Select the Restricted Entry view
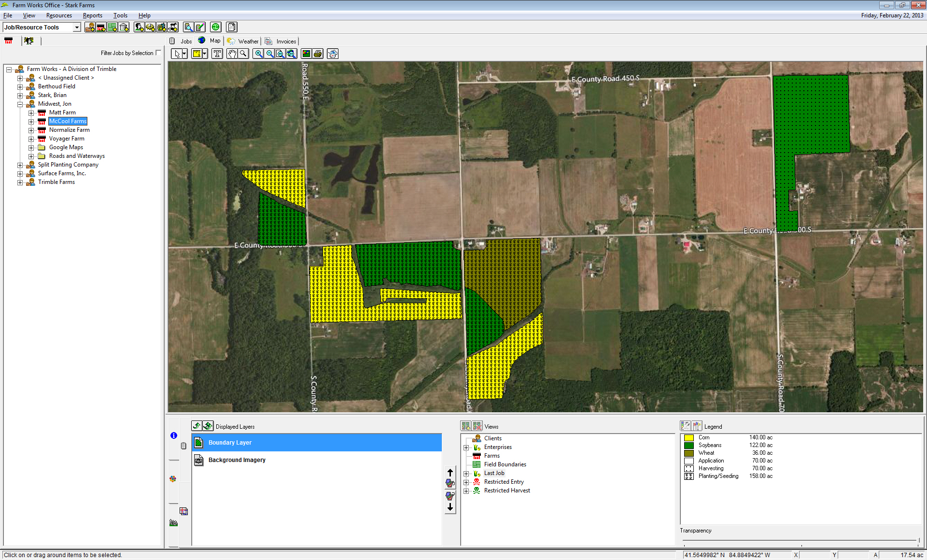This screenshot has width=927, height=560. coord(504,482)
